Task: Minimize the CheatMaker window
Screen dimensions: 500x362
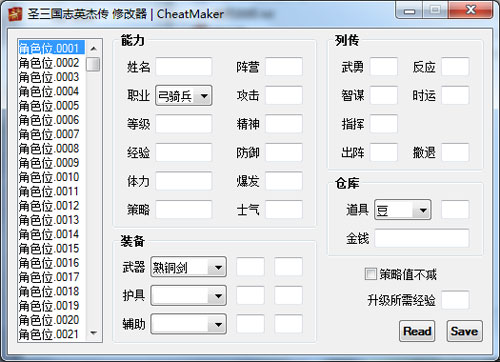Action: coord(409,10)
